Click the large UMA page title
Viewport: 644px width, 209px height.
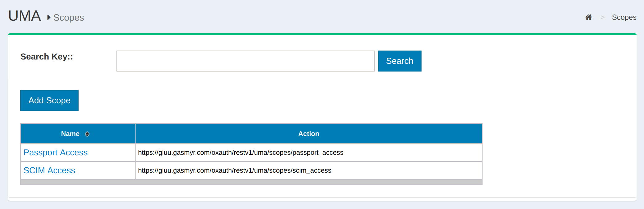(x=25, y=16)
